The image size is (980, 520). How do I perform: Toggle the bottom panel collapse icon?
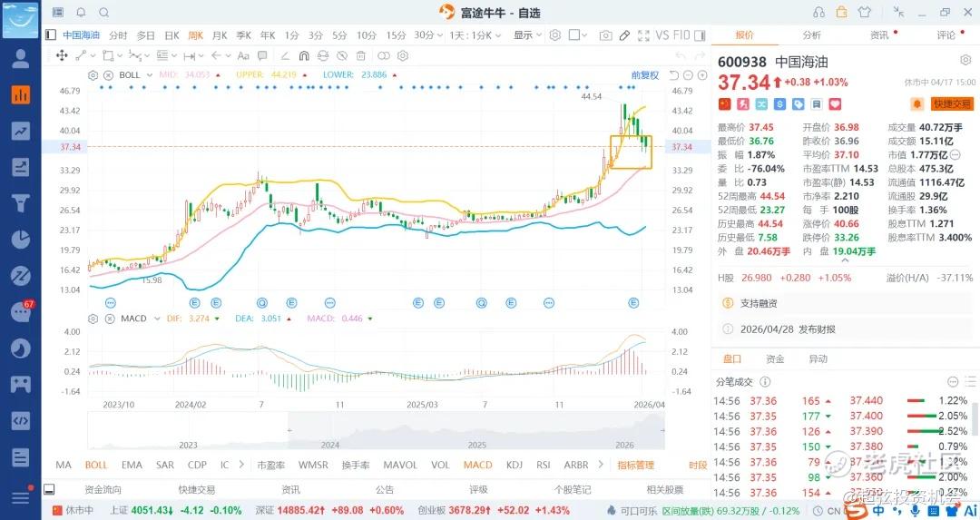point(49,489)
